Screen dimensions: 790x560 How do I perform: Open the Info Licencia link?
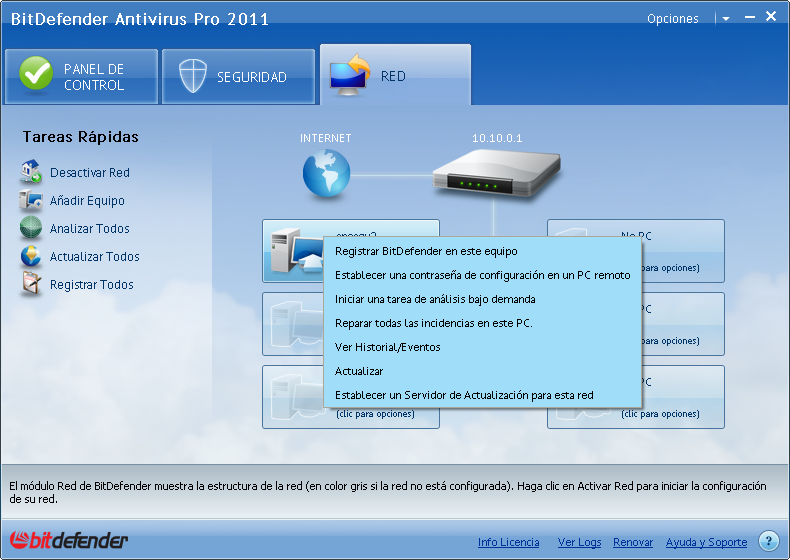(508, 542)
